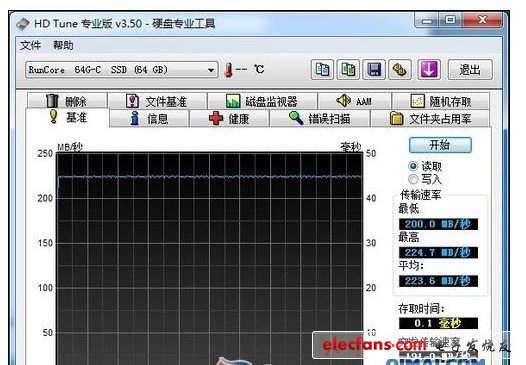The image size is (526, 365).
Task: Click the 开始 start button
Action: [440, 145]
